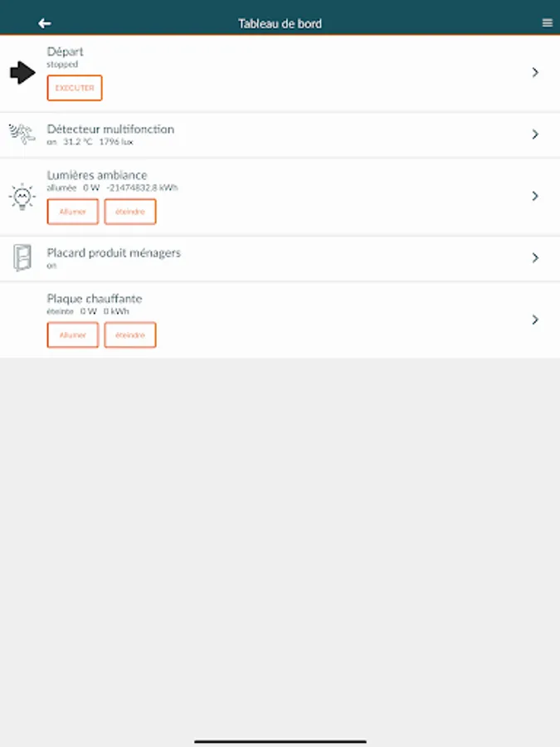Select the Détecteur multifonction list item title

tap(110, 129)
